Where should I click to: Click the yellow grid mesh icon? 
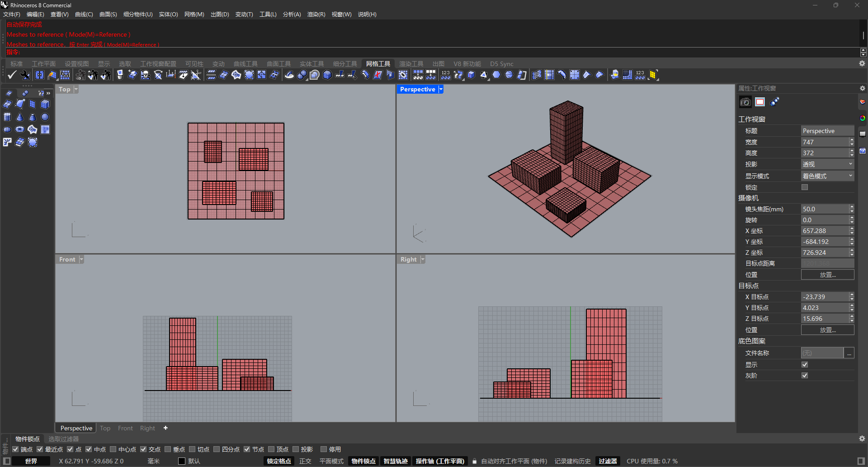[x=653, y=75]
